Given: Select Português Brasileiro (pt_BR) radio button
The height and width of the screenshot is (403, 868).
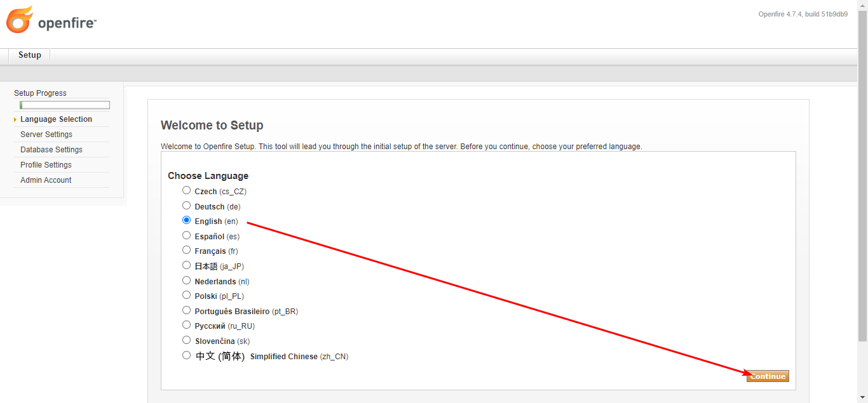Looking at the screenshot, I should click(186, 310).
